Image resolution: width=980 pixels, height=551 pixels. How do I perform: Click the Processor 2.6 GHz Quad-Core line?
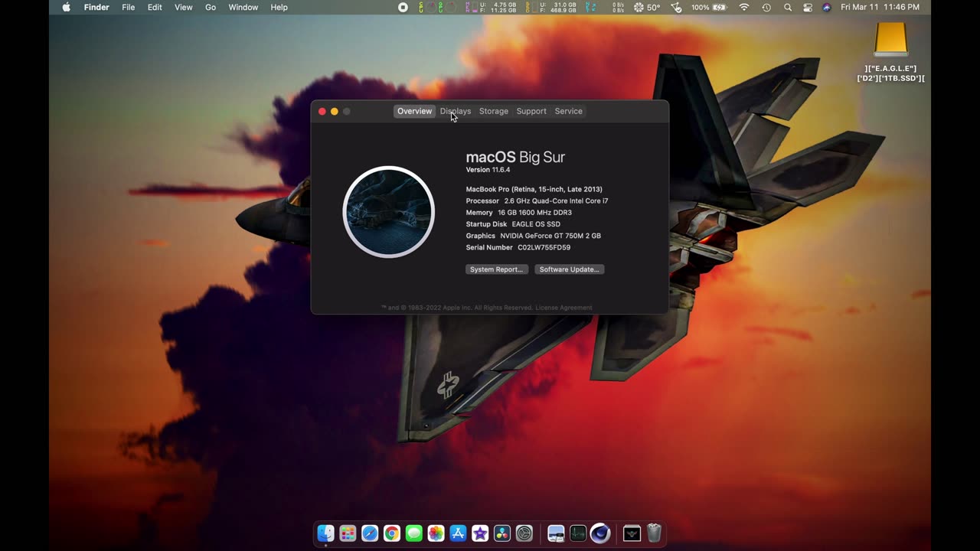click(x=537, y=201)
